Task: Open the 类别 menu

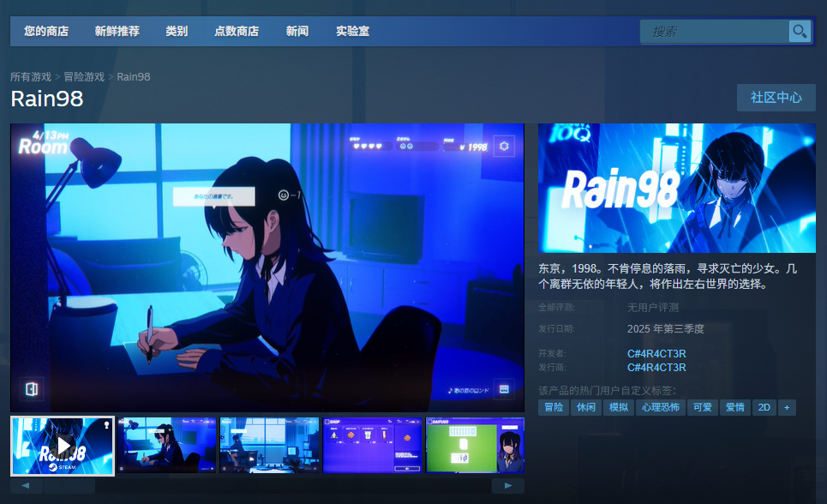Action: pos(176,31)
